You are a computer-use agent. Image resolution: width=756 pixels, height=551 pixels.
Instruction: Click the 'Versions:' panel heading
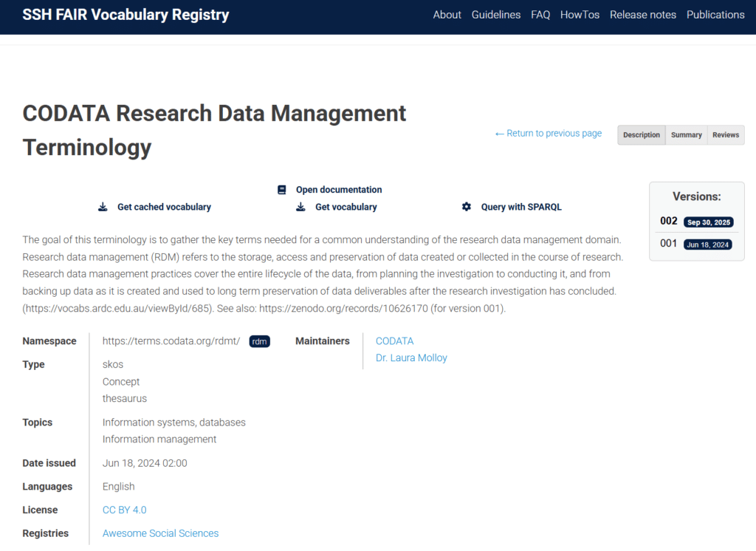pos(697,196)
